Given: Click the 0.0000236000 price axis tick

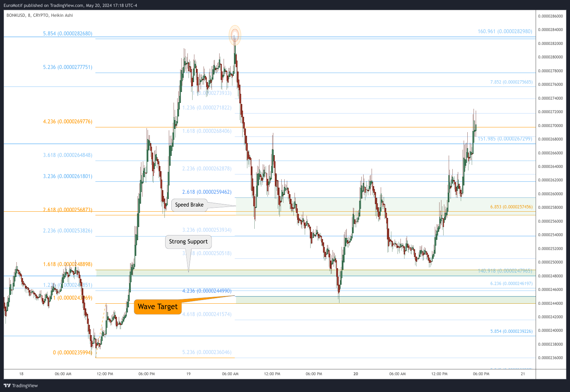Looking at the screenshot, I should 550,358.
